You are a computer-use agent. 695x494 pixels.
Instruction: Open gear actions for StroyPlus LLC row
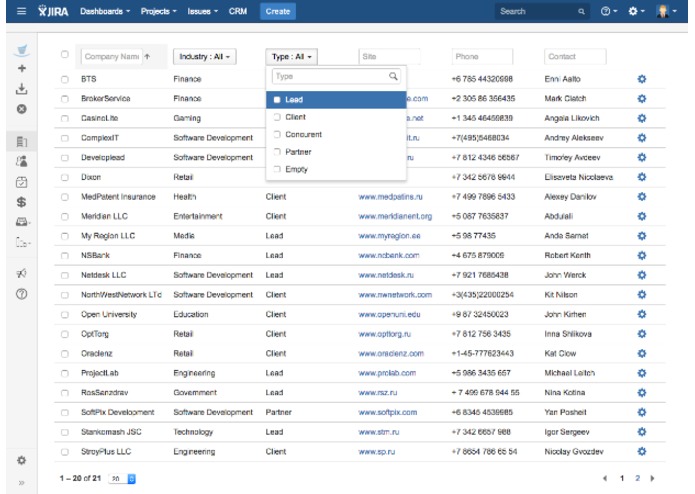point(641,451)
